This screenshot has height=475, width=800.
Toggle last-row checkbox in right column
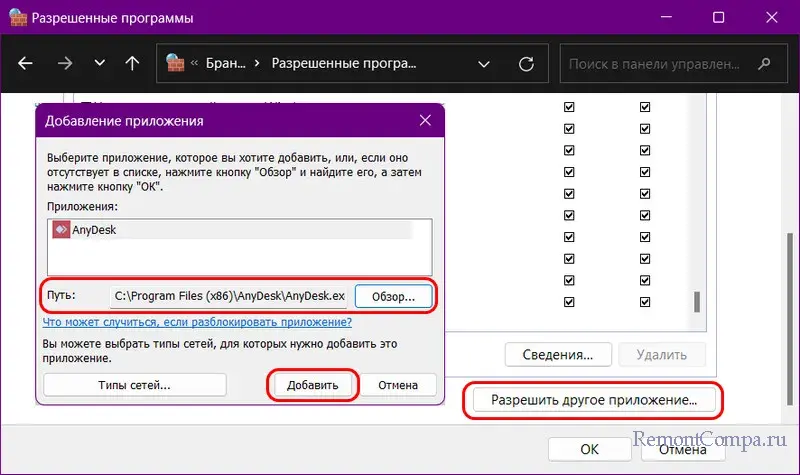click(645, 302)
